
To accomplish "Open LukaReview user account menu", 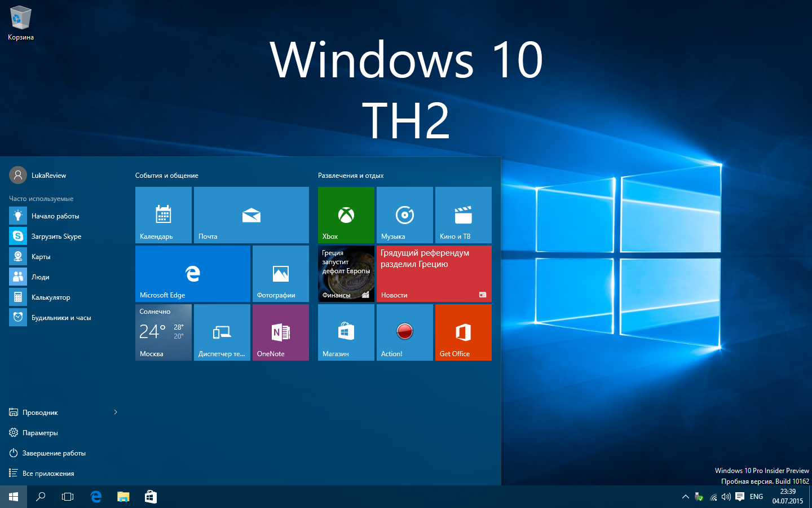I will pyautogui.click(x=38, y=176).
